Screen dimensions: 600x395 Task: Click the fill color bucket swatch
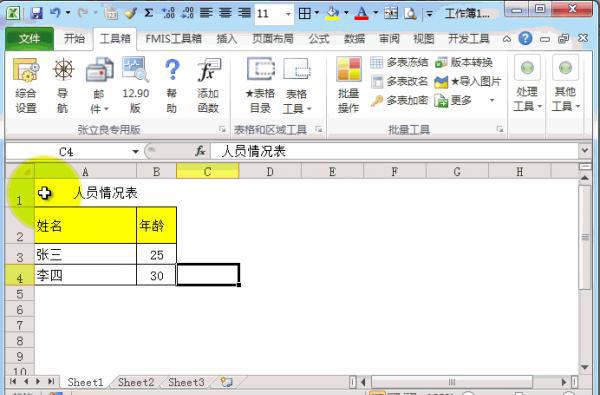[332, 14]
